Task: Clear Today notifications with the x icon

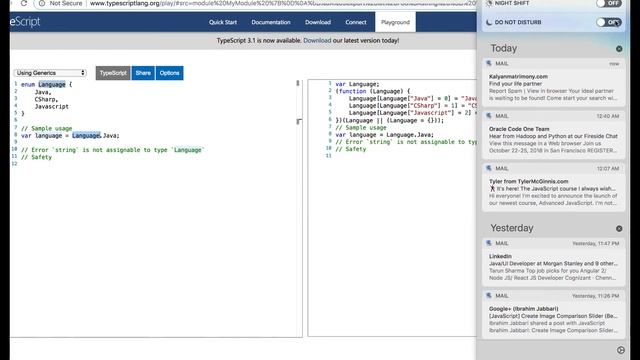Action: coord(619,49)
